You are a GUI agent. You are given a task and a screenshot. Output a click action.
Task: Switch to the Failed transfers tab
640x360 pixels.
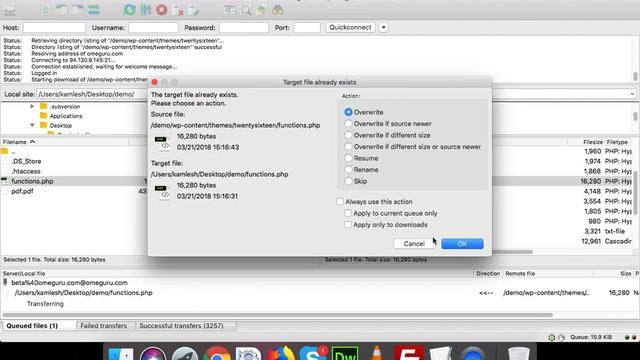104,326
